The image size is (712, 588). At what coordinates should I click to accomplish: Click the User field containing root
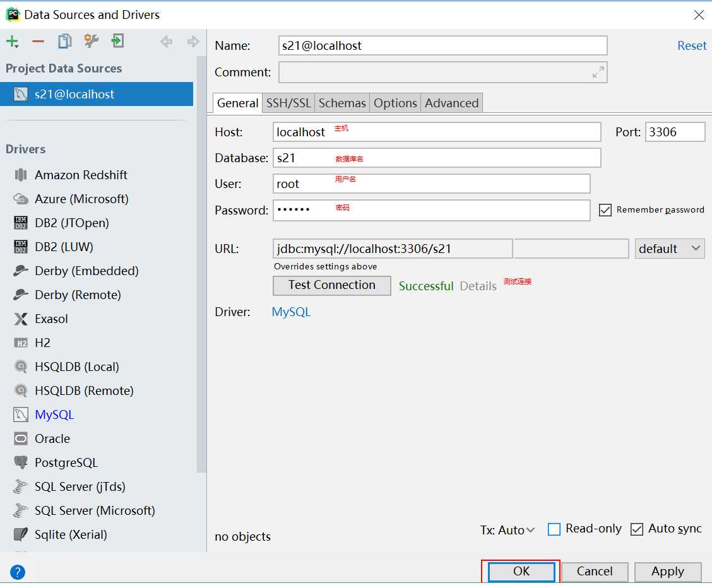431,184
